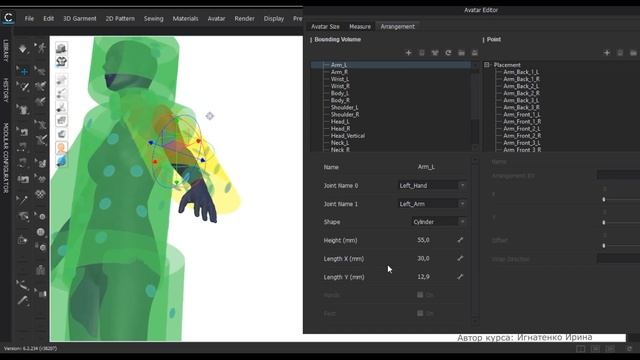
Task: Open the Arrangement ID dropdown field
Action: [618, 176]
